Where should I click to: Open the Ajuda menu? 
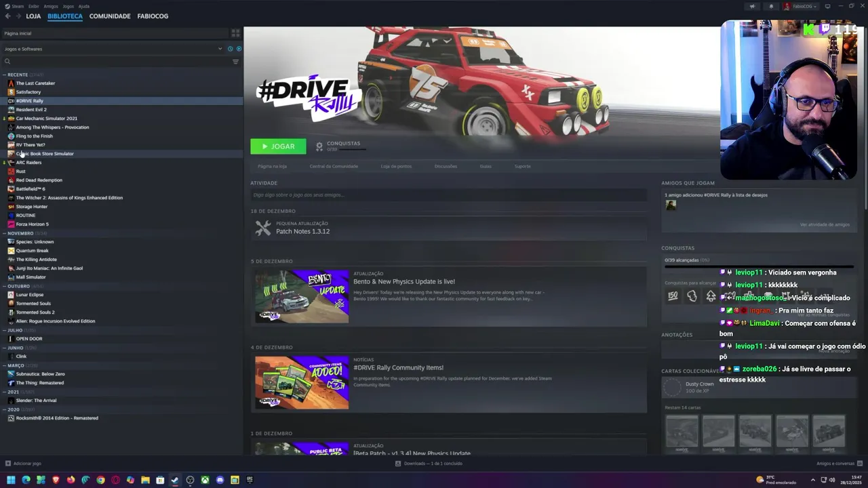tap(84, 6)
